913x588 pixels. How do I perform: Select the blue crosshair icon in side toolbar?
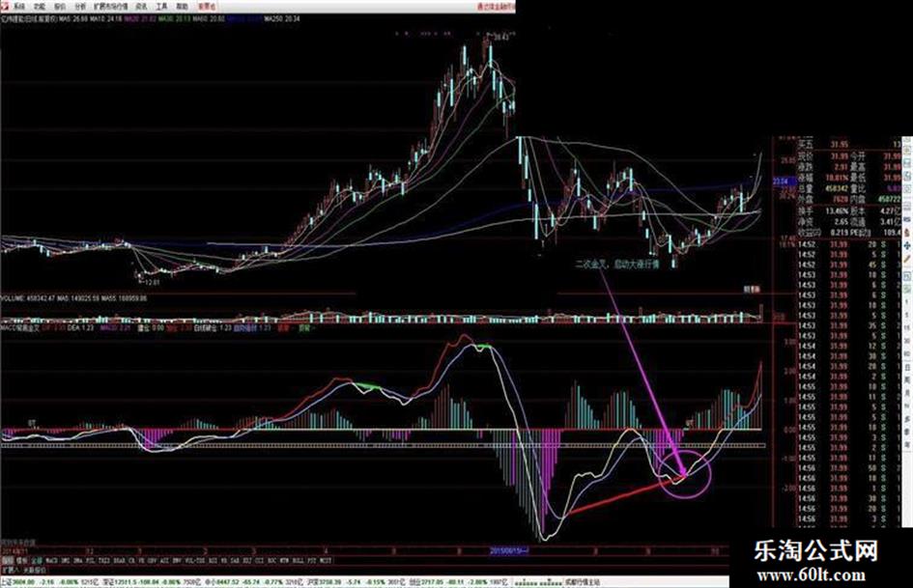click(907, 246)
